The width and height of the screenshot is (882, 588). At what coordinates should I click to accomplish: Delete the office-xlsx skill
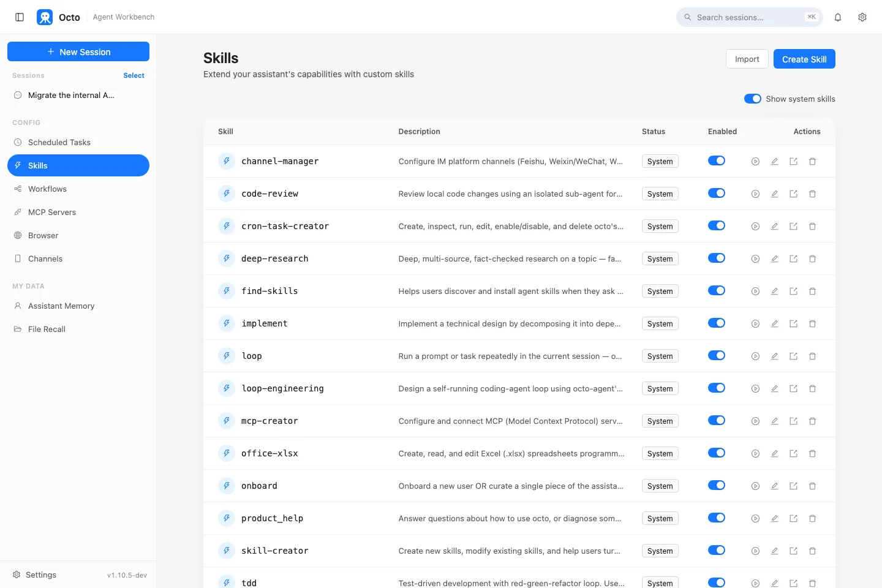click(812, 454)
